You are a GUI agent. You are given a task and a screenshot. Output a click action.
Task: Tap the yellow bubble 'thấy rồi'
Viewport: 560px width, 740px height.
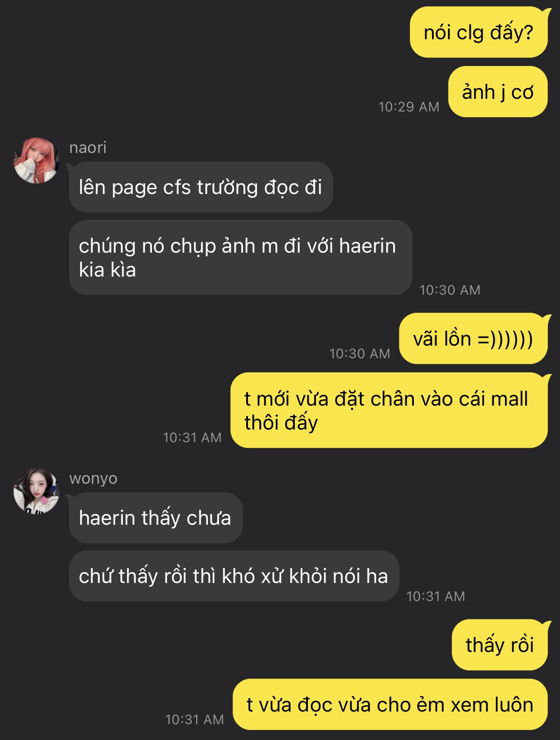[500, 645]
